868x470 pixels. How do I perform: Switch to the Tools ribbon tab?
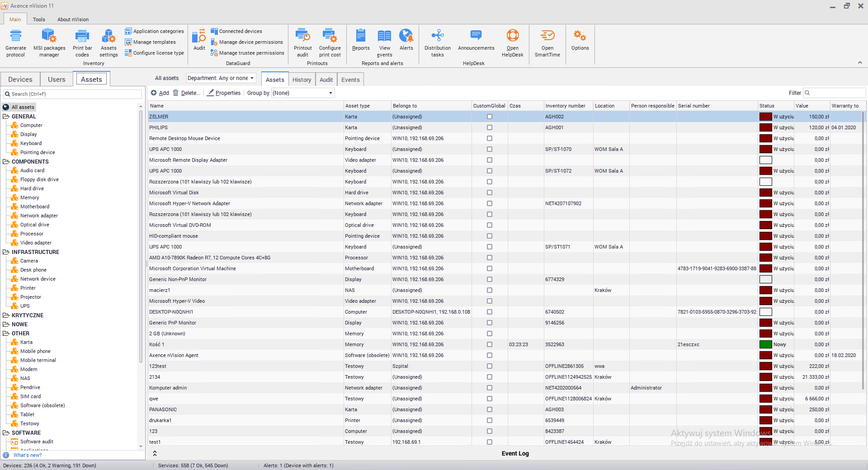(39, 19)
